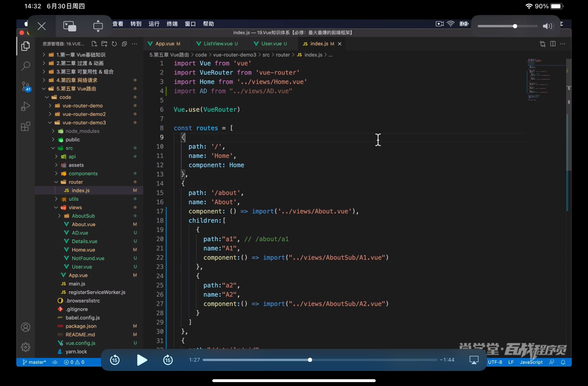
Task: Open AirPlay options in video player
Action: [474, 360]
